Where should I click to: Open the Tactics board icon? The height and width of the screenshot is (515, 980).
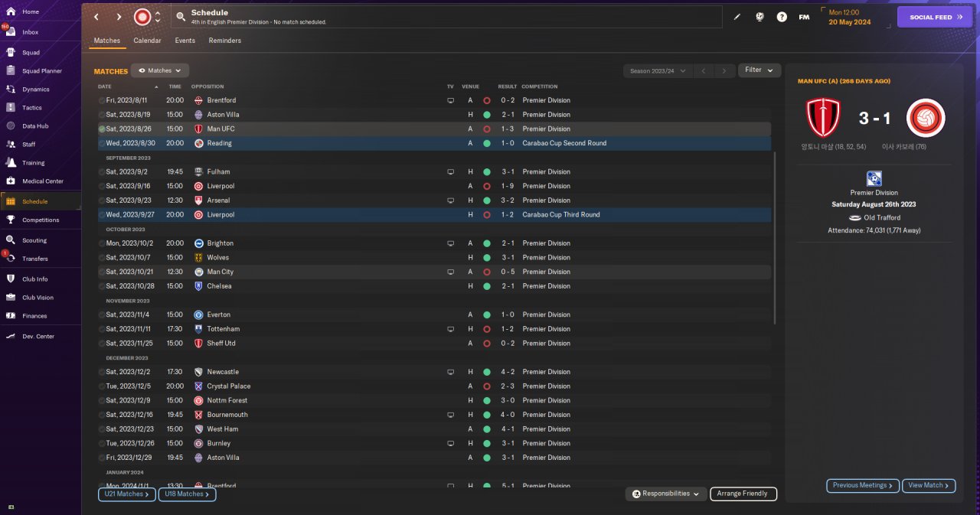point(11,108)
